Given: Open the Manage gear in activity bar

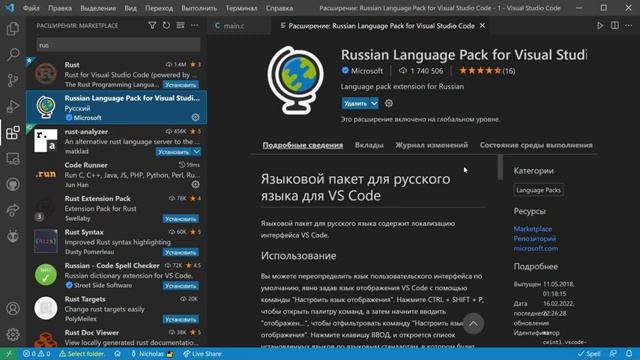Looking at the screenshot, I should click(13, 334).
